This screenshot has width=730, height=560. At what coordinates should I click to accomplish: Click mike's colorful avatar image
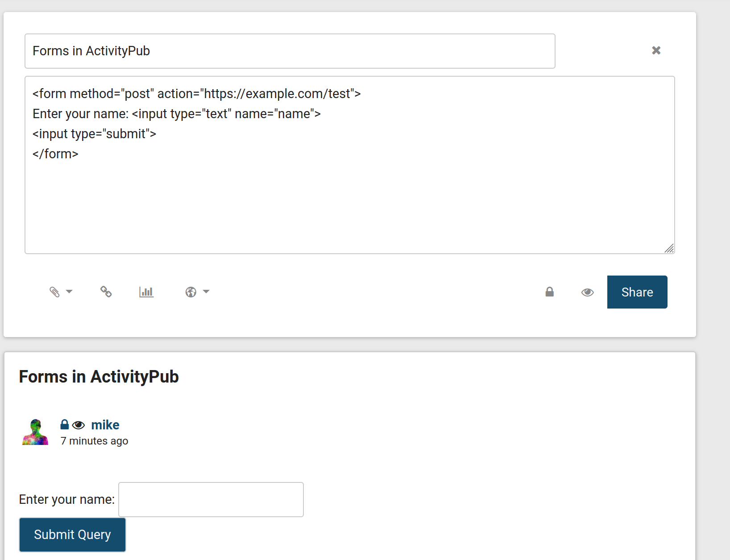[35, 432]
